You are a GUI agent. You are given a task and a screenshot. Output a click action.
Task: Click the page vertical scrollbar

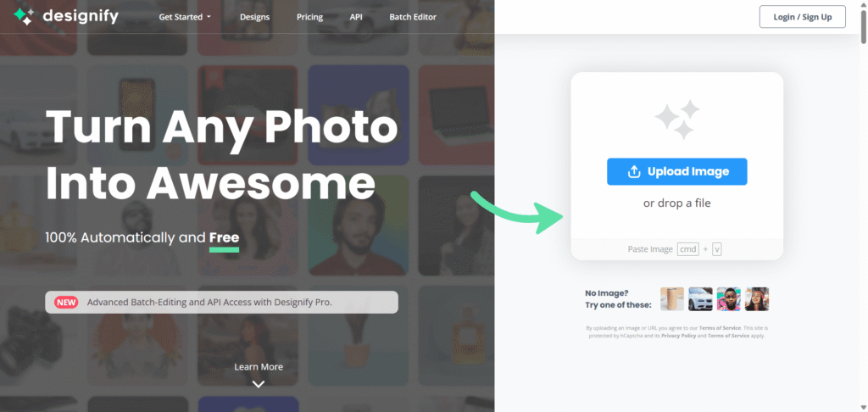pyautogui.click(x=864, y=206)
